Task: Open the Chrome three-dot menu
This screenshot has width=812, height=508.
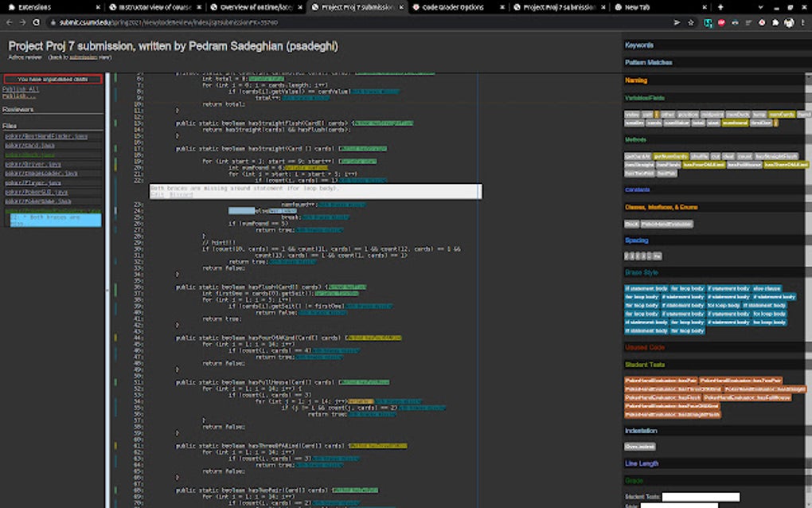Action: tap(802, 23)
